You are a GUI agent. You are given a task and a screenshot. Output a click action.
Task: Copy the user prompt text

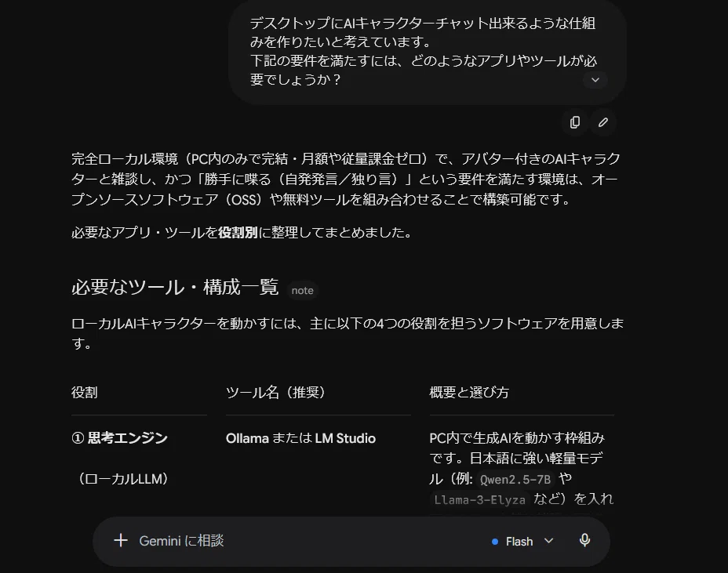pyautogui.click(x=575, y=122)
